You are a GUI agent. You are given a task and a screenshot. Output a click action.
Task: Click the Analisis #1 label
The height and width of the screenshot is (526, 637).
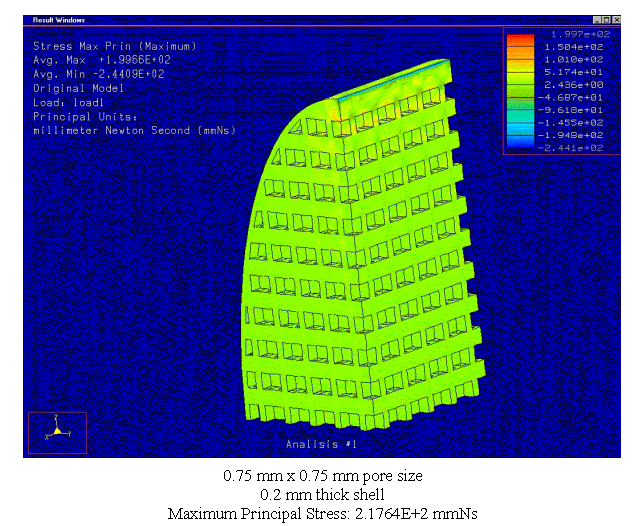point(314,443)
